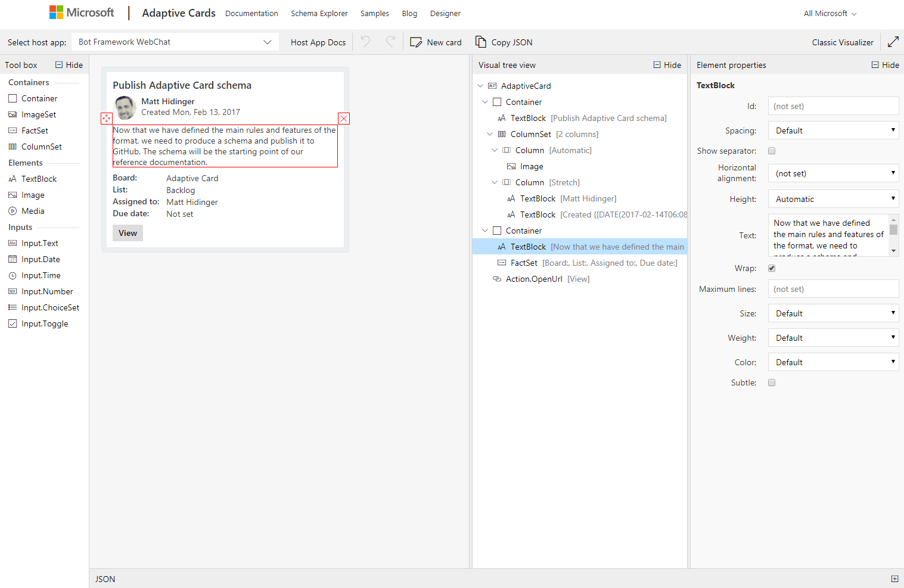
Task: Click the redo arrow icon in toolbar
Action: [390, 42]
